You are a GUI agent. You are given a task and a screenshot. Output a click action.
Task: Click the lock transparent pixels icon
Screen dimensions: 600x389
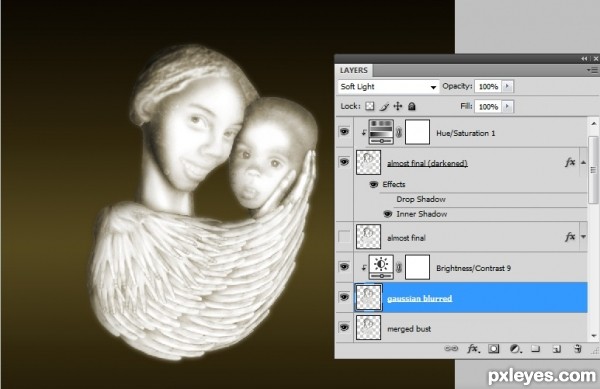point(370,106)
